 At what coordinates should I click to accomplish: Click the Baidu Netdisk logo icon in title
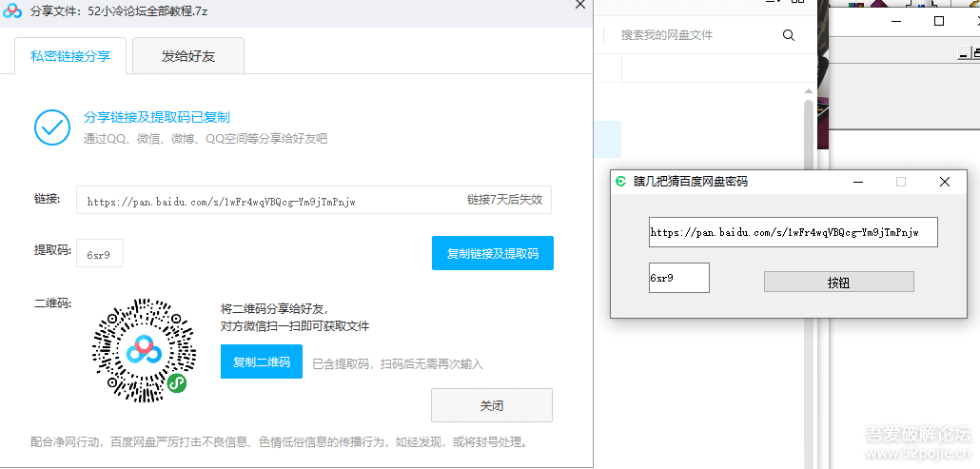pos(13,11)
